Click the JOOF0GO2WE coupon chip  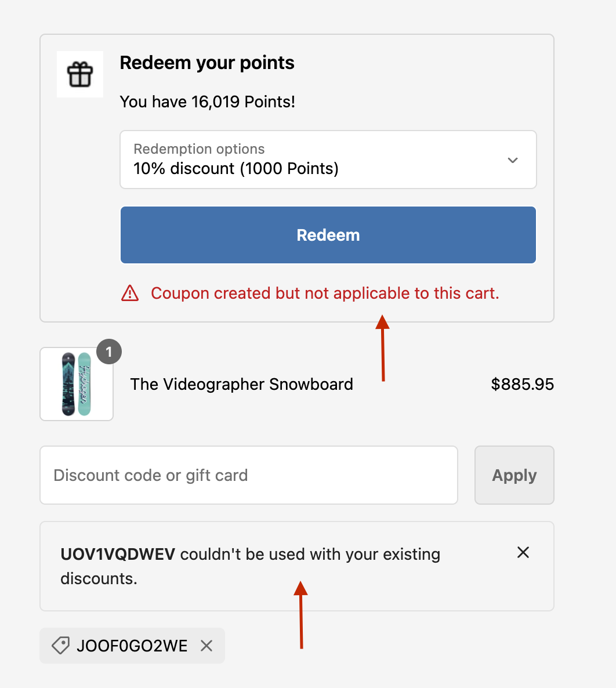click(x=132, y=645)
